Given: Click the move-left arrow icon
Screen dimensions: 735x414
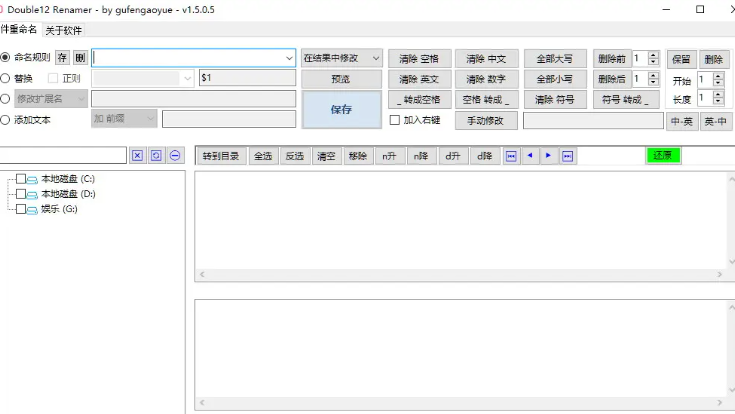Looking at the screenshot, I should tap(530, 156).
